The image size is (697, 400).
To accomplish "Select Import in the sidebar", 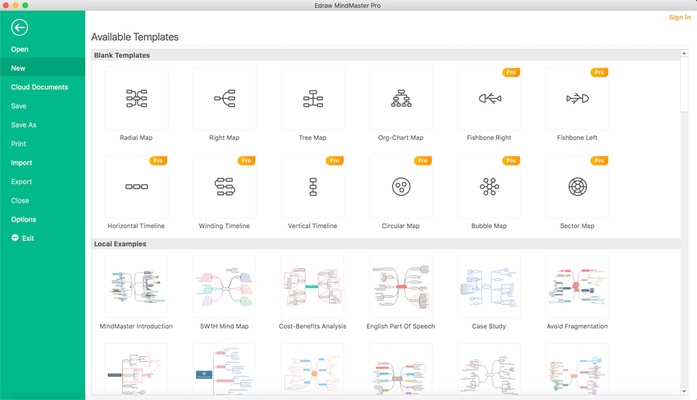I will [21, 163].
